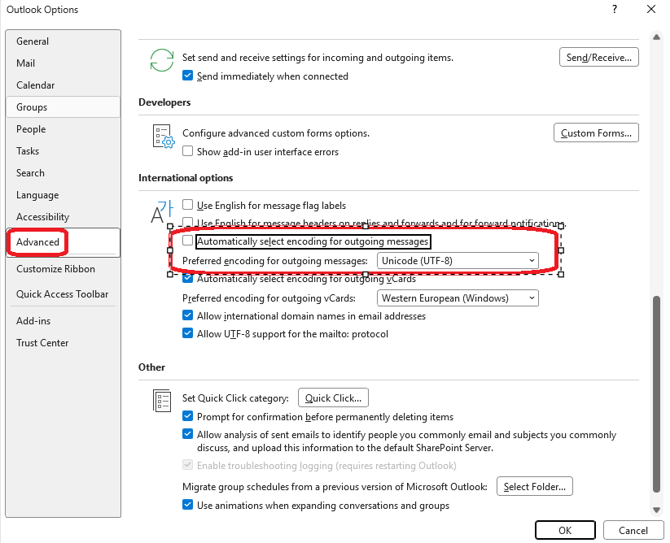Click the Help question mark icon
The image size is (670, 543).
(x=612, y=10)
